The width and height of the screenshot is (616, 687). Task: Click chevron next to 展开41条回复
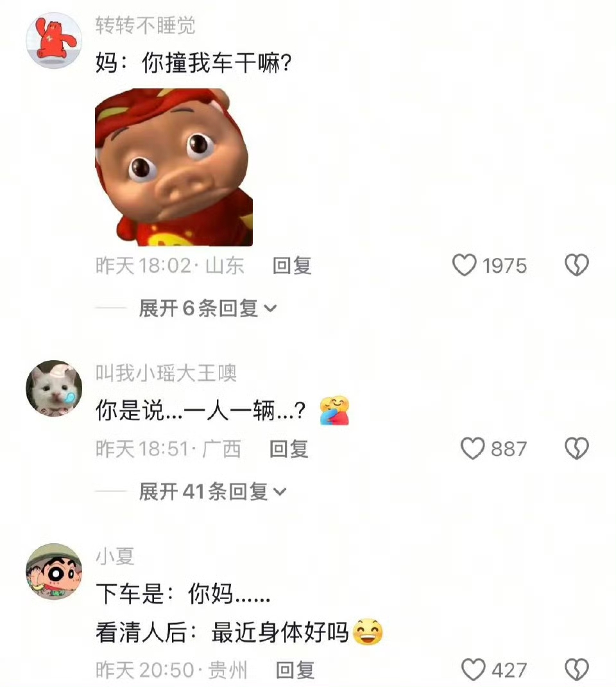[x=280, y=492]
